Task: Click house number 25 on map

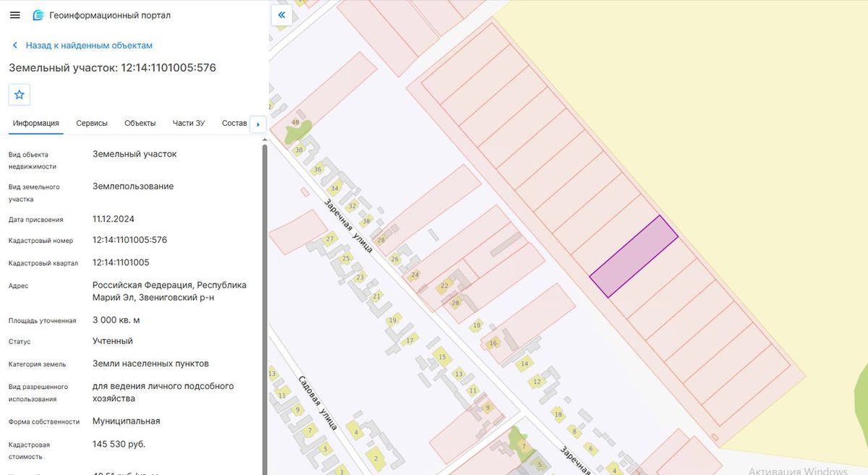Action: (346, 258)
